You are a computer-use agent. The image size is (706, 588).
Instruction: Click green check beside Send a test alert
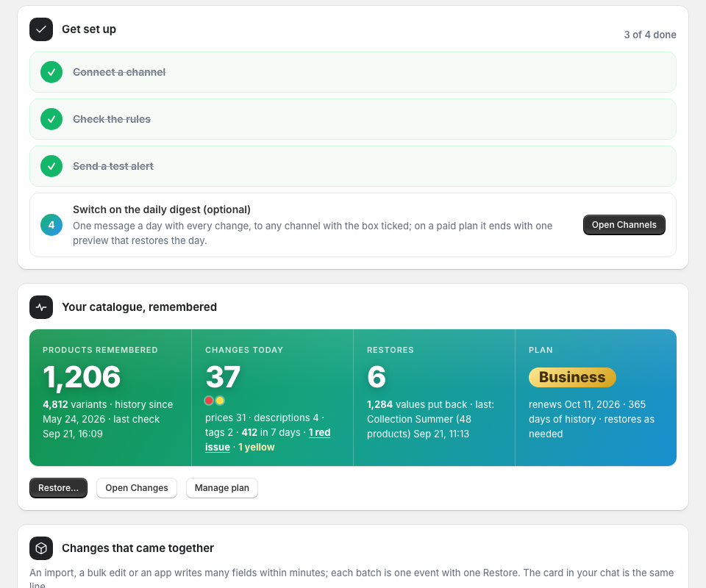pyautogui.click(x=51, y=166)
